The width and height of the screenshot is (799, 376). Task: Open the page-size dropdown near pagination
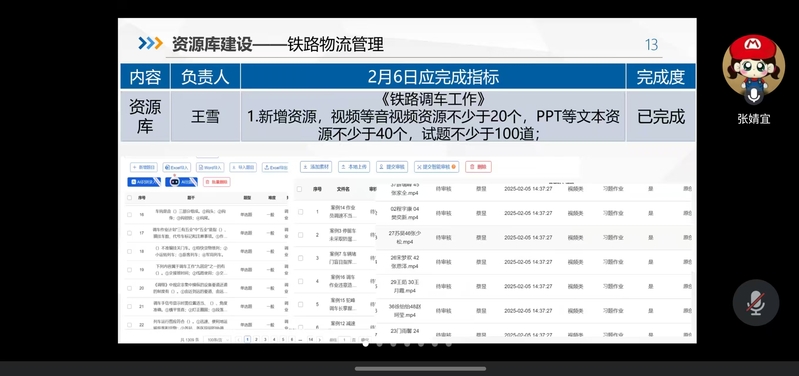pos(217,339)
